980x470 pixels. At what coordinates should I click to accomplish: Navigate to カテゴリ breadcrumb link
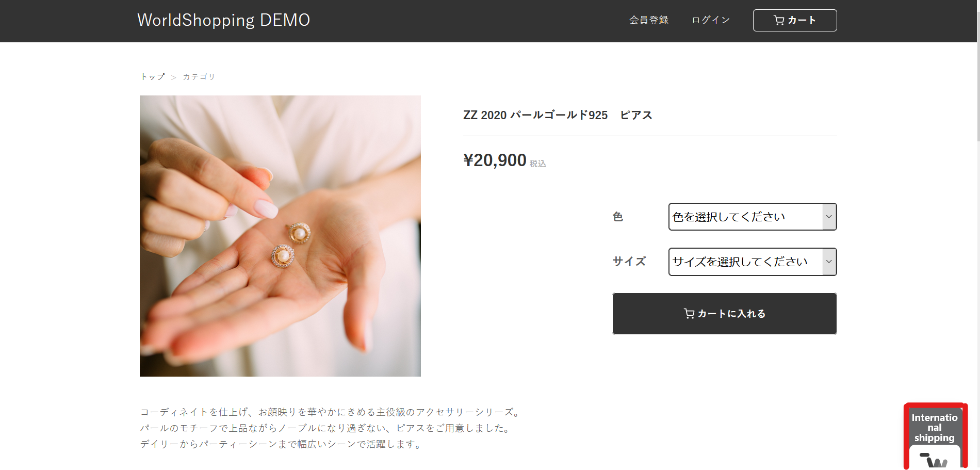pyautogui.click(x=199, y=76)
